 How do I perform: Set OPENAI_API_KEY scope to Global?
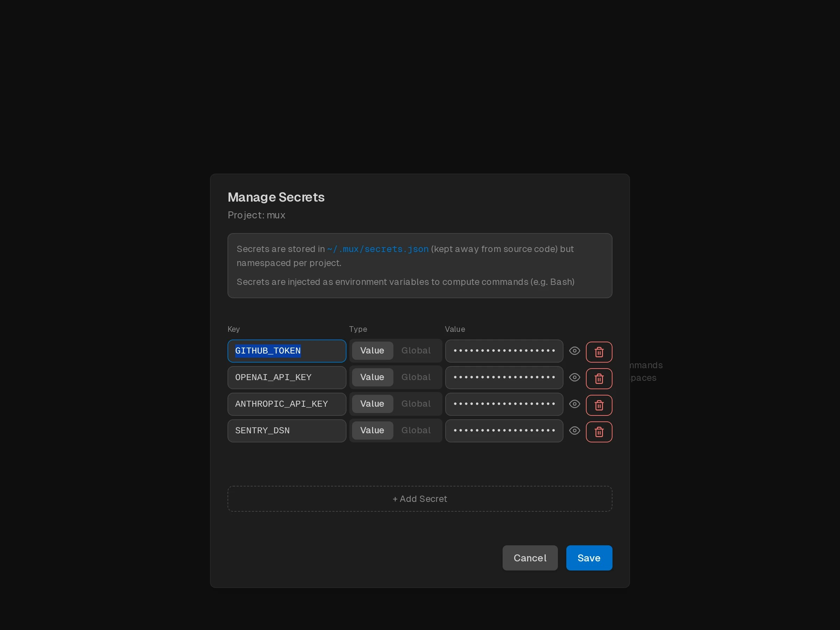pos(416,377)
